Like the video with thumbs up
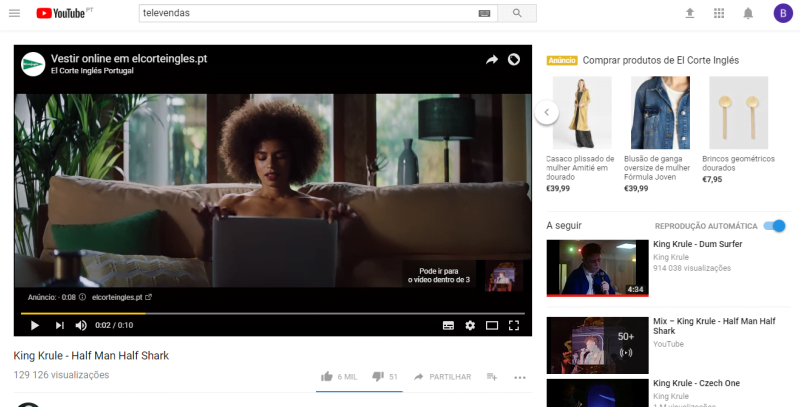 pyautogui.click(x=327, y=377)
